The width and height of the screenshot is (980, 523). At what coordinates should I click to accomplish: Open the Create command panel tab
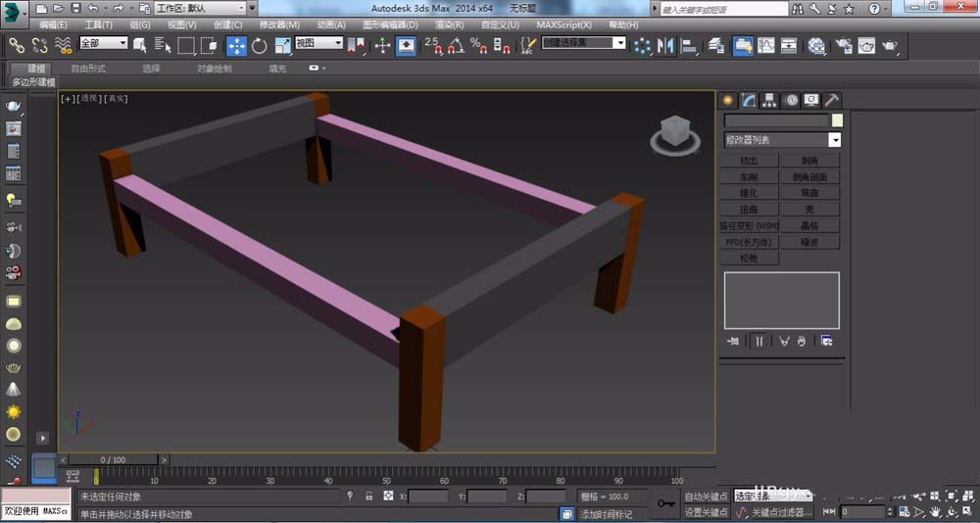point(727,100)
